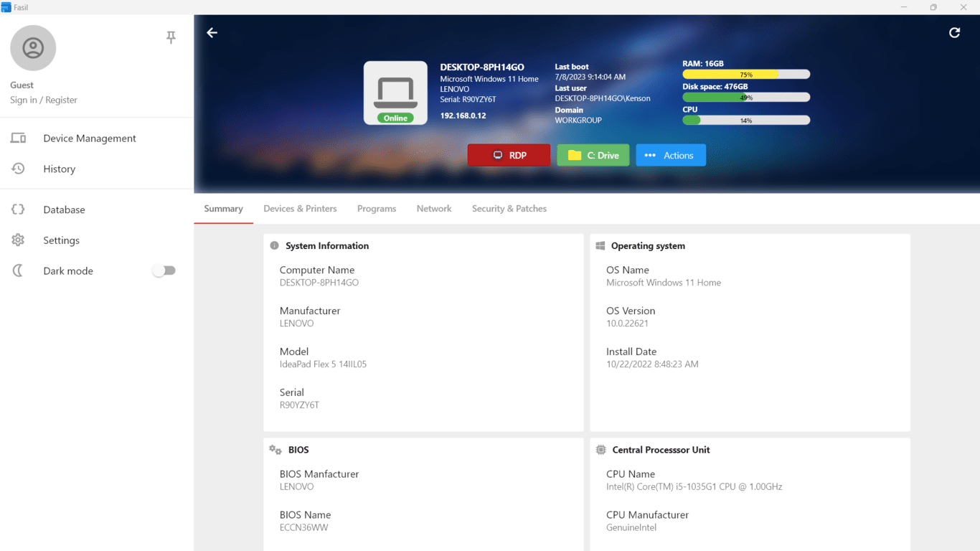Toggle the Dark mode switch
The height and width of the screenshot is (551, 980).
click(164, 270)
